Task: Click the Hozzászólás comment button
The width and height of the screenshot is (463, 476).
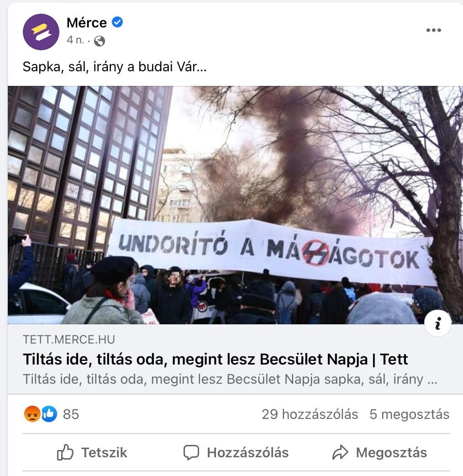Action: 236,453
